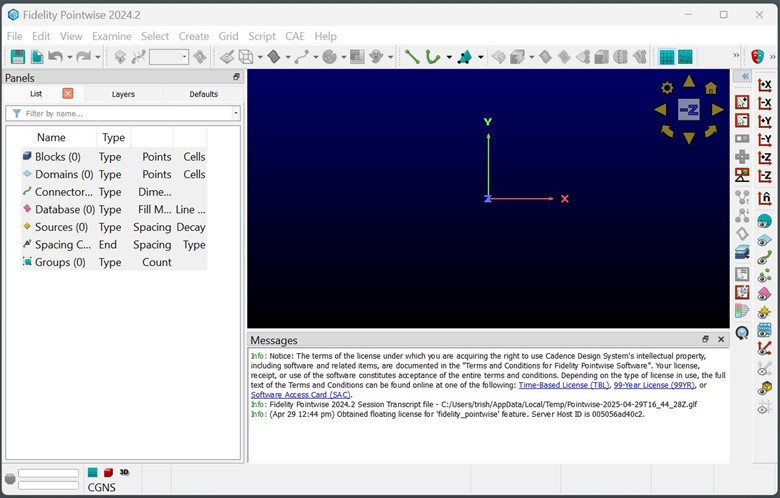Viewport: 780px width, 498px height.
Task: Click the view settings gear in viewport
Action: (x=667, y=88)
